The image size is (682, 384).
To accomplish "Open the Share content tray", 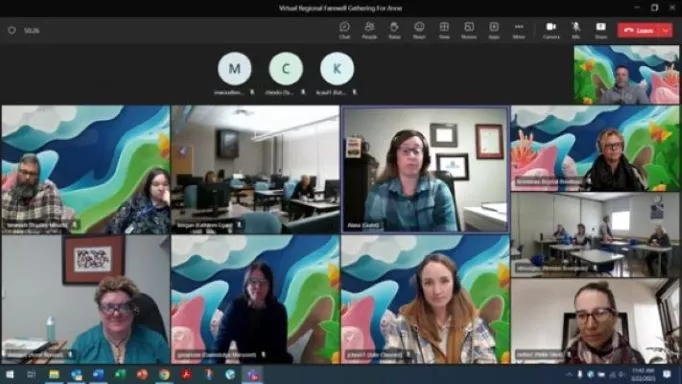I will pos(601,30).
